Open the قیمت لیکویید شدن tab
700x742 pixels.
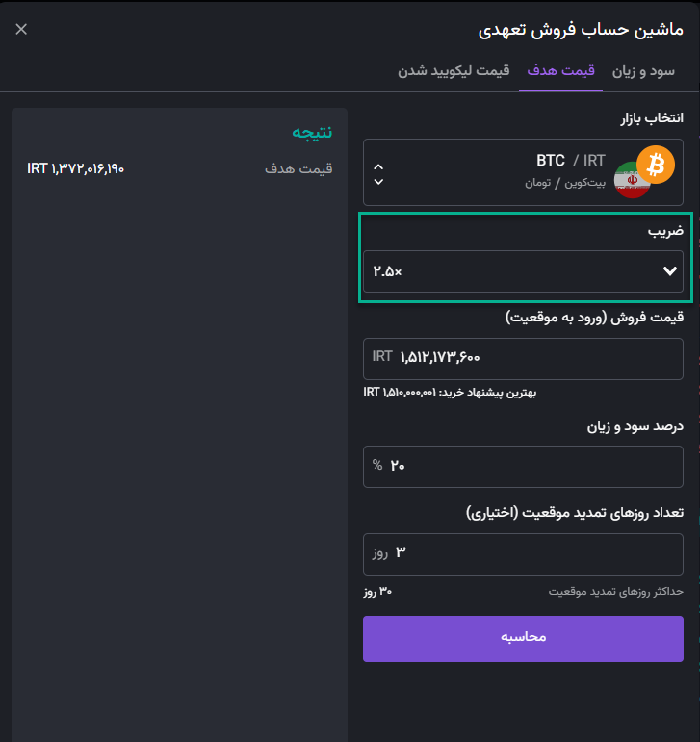point(454,71)
